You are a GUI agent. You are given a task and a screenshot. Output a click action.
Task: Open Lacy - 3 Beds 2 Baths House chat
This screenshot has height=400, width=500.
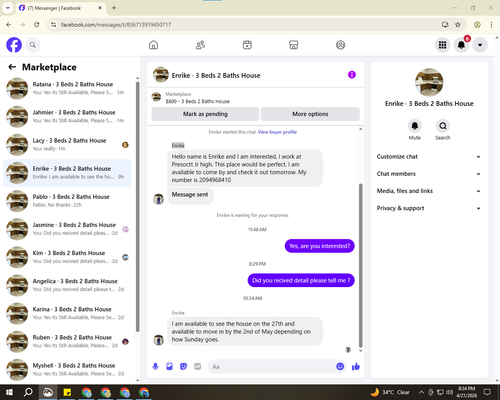[x=67, y=145]
